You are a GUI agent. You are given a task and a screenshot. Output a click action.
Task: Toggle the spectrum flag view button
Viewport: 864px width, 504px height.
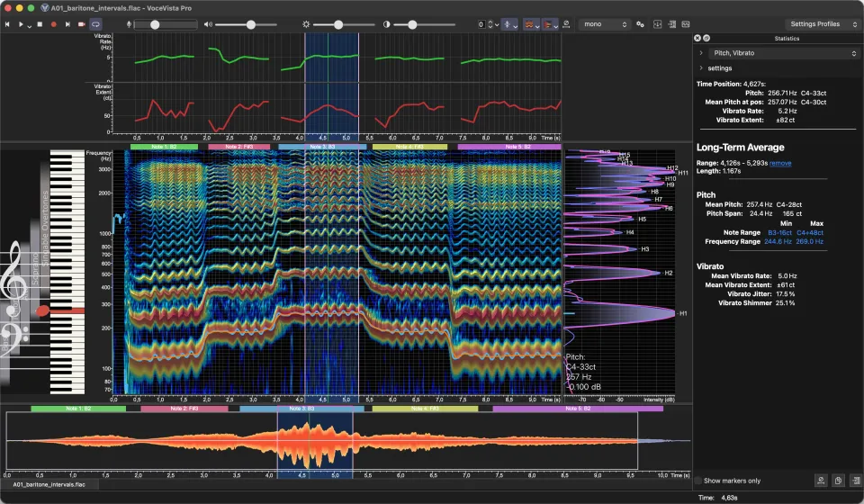[548, 24]
